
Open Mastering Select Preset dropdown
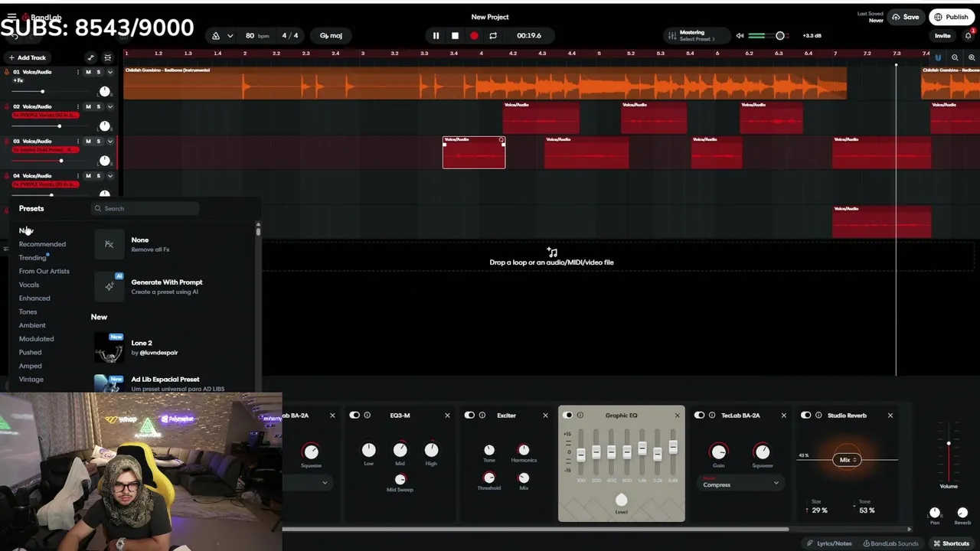pos(697,39)
